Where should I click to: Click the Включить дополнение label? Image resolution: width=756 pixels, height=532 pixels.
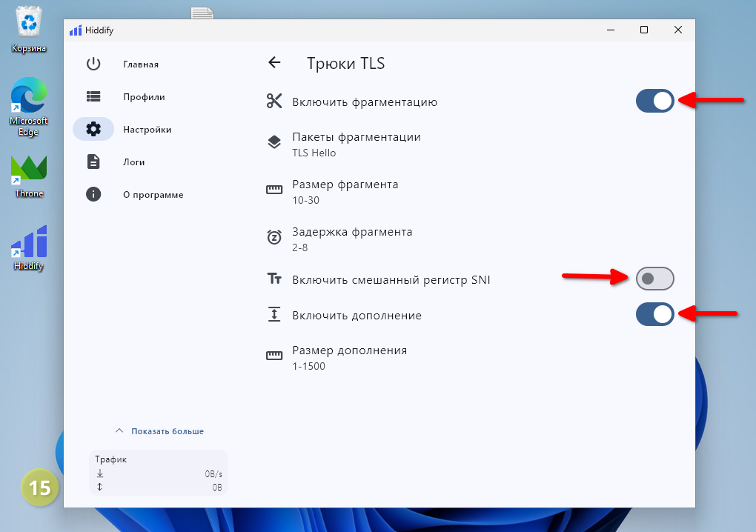pos(357,315)
